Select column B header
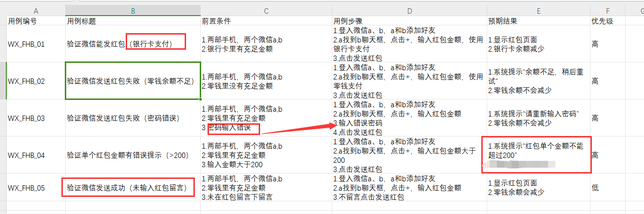Image resolution: width=644 pixels, height=214 pixels. click(x=133, y=11)
